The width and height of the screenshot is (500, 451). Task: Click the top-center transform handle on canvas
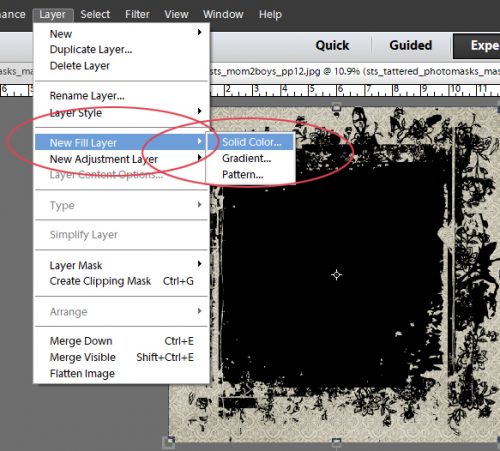(x=337, y=107)
